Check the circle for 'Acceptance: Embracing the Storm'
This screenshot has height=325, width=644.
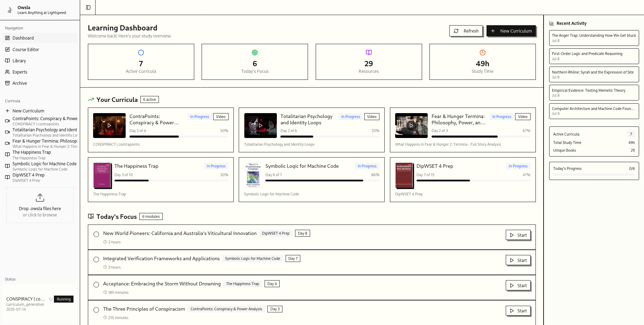point(96,285)
